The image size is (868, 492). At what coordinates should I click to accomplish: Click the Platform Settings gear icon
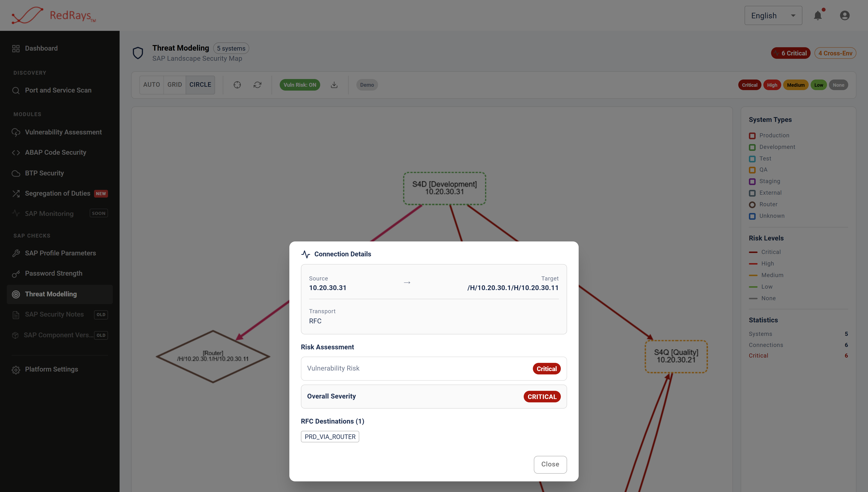(x=16, y=370)
